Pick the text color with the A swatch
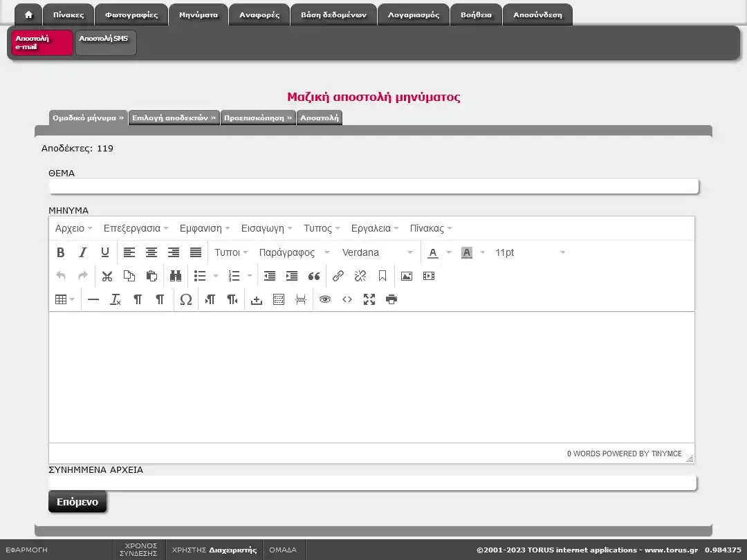This screenshot has width=747, height=560. (433, 252)
